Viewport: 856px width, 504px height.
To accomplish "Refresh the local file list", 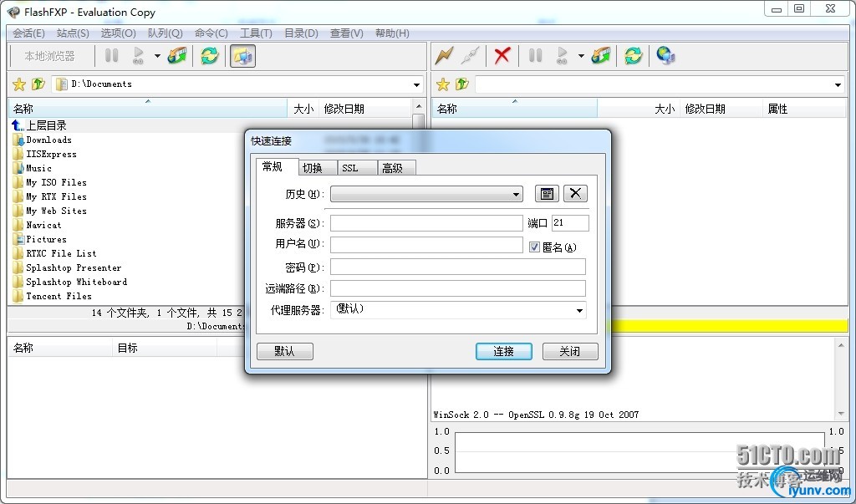I will coord(210,56).
